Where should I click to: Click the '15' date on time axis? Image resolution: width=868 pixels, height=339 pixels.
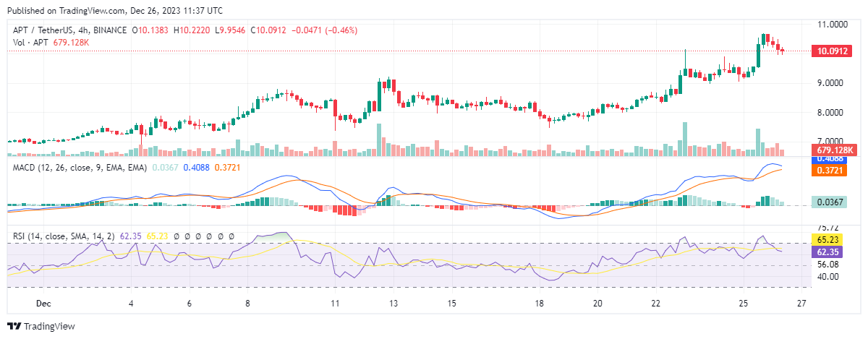[451, 304]
